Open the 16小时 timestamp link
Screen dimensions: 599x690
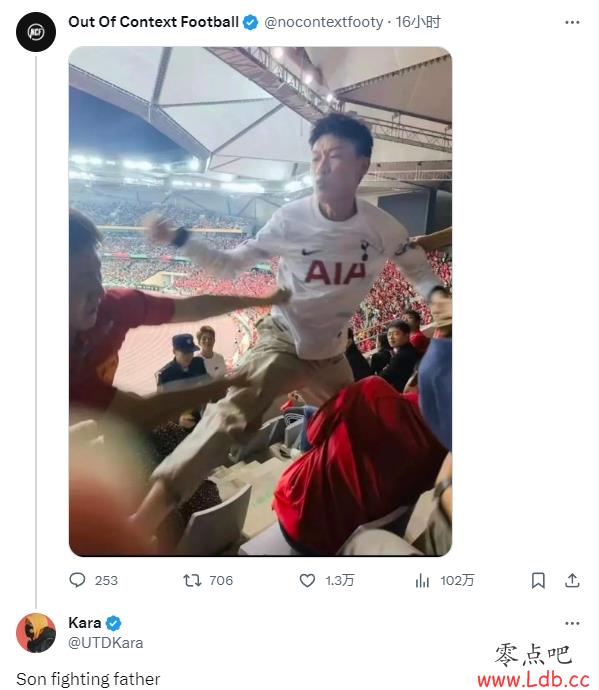point(418,22)
